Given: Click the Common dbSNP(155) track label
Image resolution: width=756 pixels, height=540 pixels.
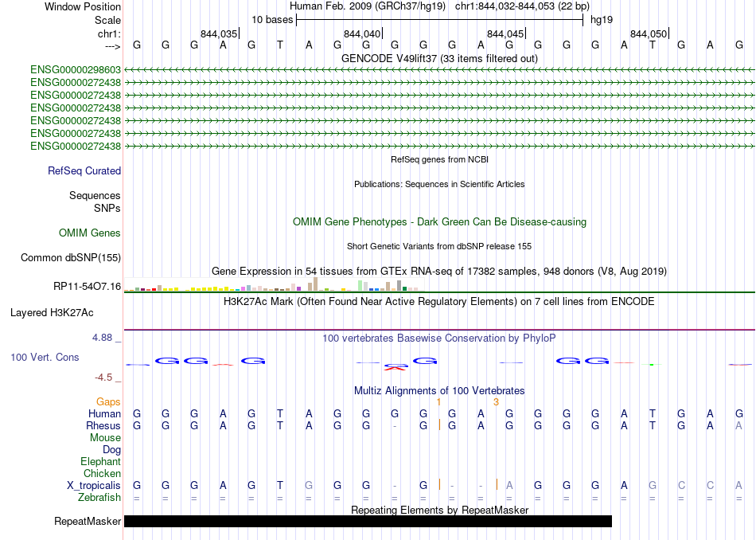Looking at the screenshot, I should pos(71,258).
